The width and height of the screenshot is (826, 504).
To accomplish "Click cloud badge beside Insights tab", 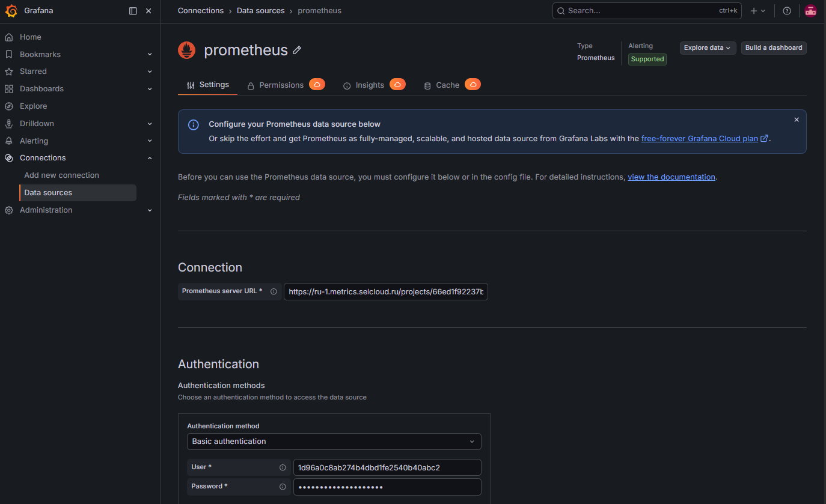I will (397, 84).
